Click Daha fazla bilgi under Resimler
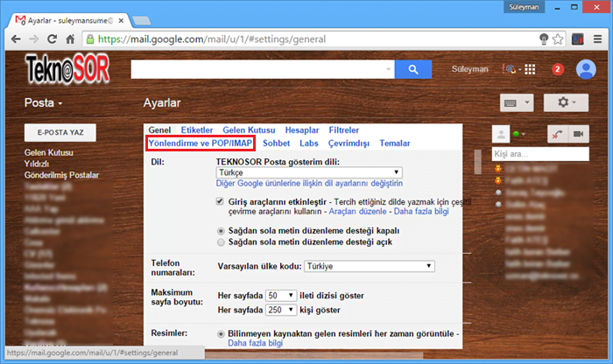The width and height of the screenshot is (613, 364). (255, 343)
